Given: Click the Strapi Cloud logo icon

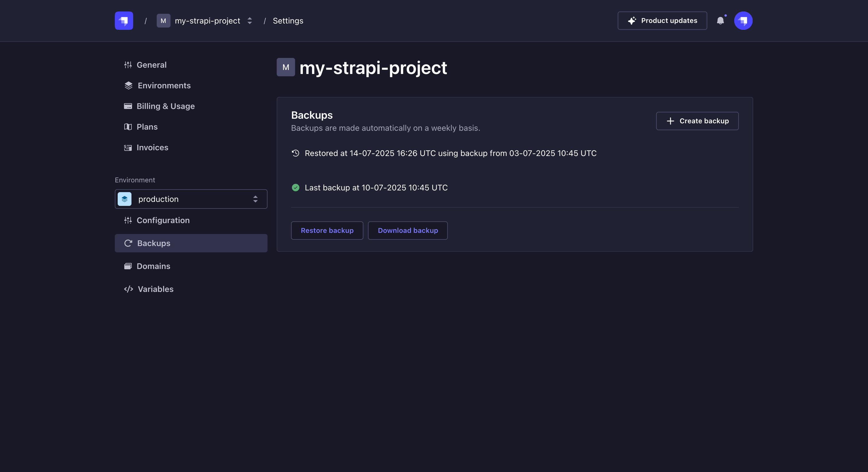Looking at the screenshot, I should point(124,21).
